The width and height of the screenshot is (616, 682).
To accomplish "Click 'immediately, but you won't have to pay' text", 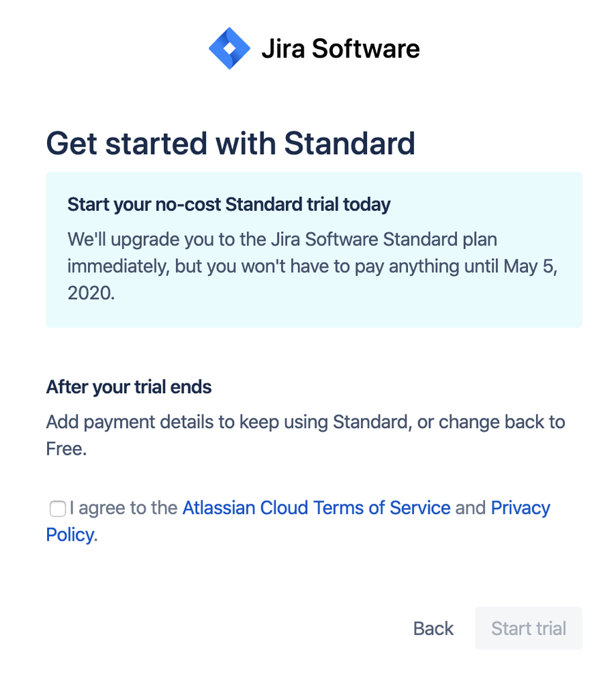I will click(x=226, y=266).
